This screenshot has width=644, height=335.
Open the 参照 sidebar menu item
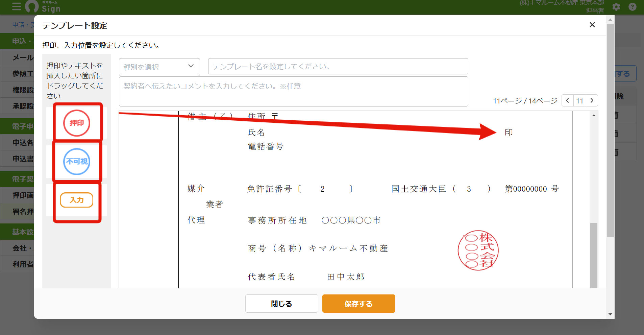click(17, 74)
